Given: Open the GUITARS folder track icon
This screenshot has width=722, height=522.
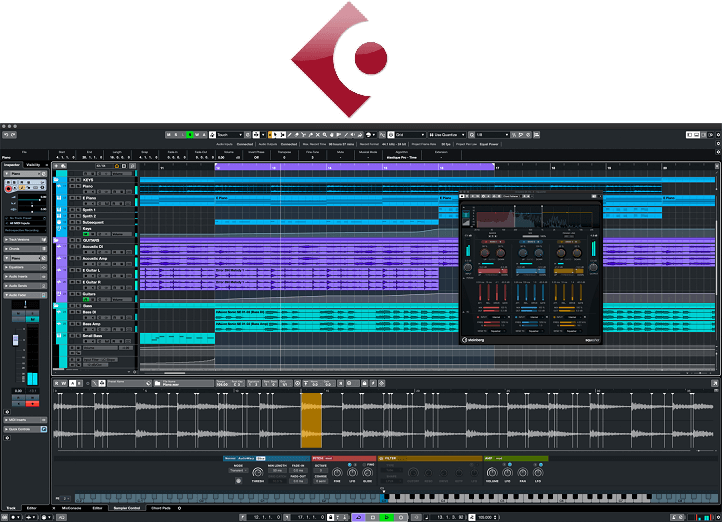Looking at the screenshot, I should click(56, 240).
